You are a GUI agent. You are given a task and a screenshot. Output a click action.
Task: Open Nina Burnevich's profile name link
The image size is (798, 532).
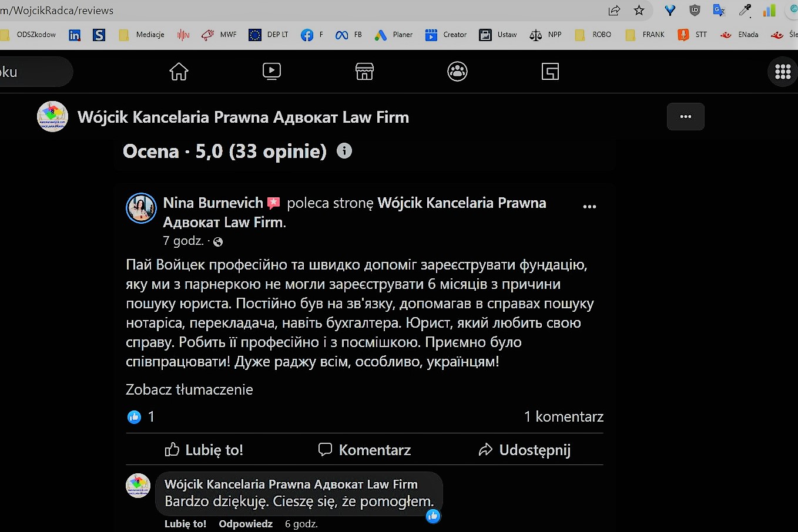(x=213, y=203)
